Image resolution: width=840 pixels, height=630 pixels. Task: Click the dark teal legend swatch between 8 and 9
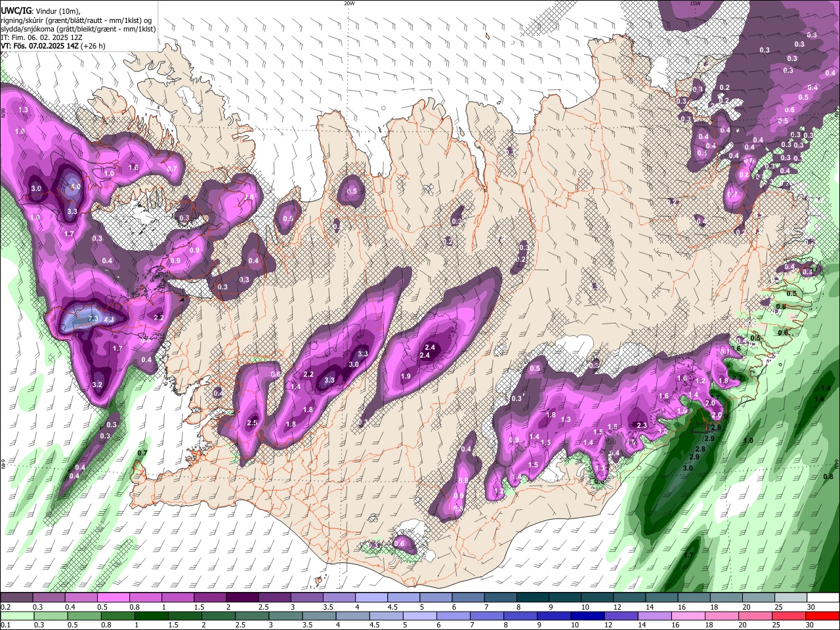click(532, 597)
